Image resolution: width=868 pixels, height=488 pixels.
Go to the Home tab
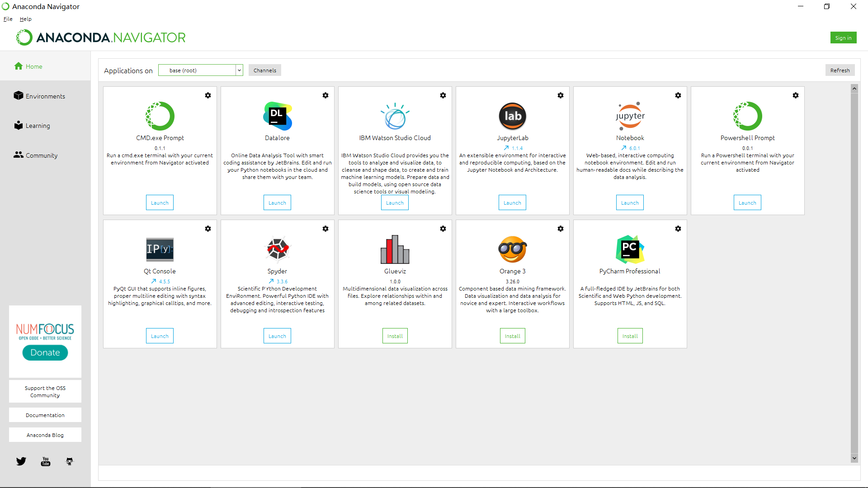click(45, 66)
